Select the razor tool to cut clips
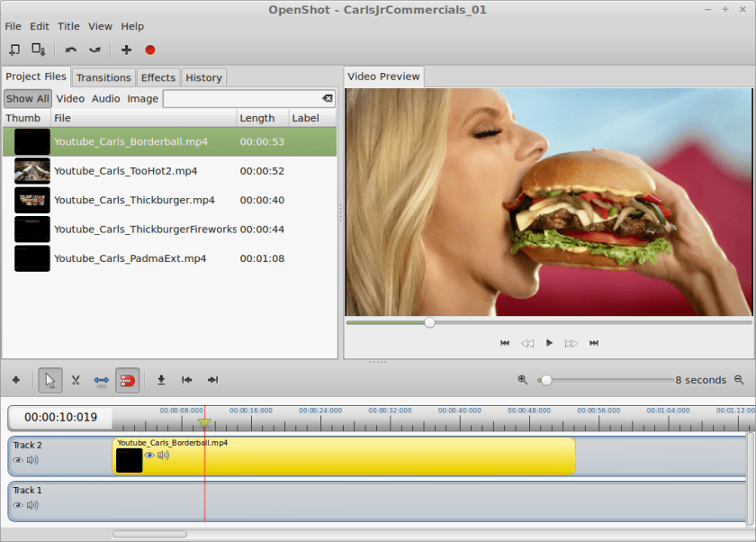 click(x=76, y=380)
